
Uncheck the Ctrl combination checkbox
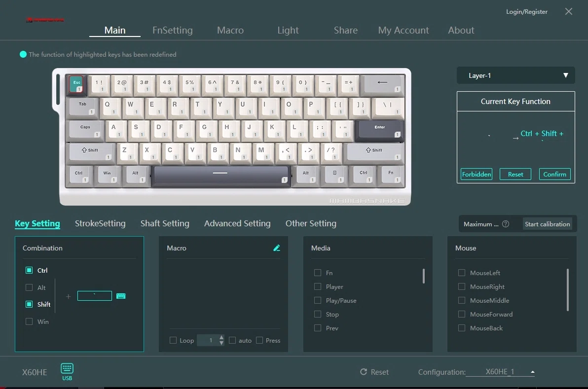pos(29,270)
